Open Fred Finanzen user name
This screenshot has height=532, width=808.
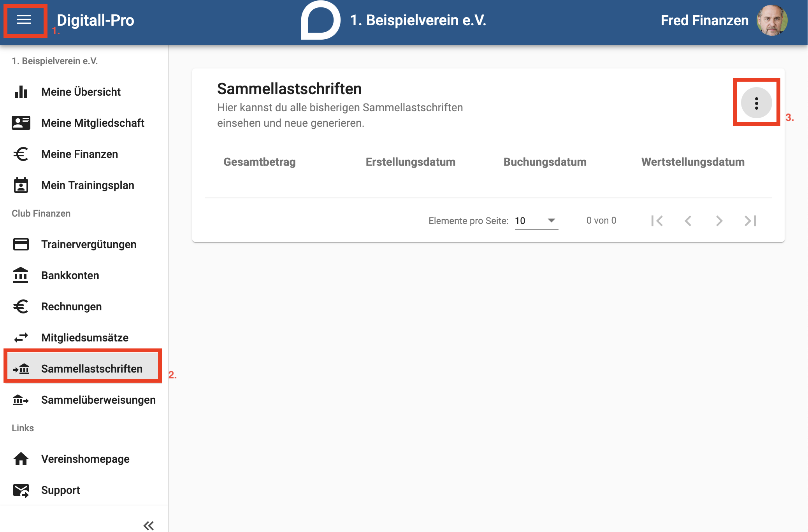click(x=704, y=20)
